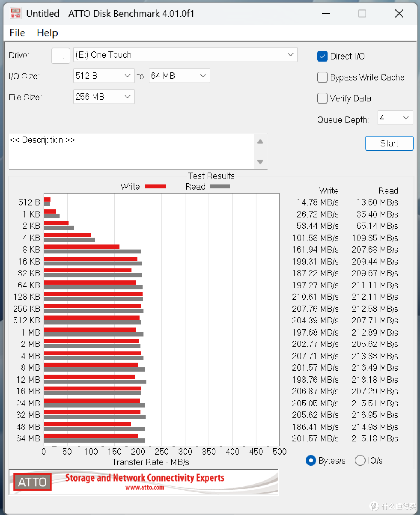This screenshot has height=515, width=420.
Task: Click write value 186.41 MB/s
Action: 315,427
